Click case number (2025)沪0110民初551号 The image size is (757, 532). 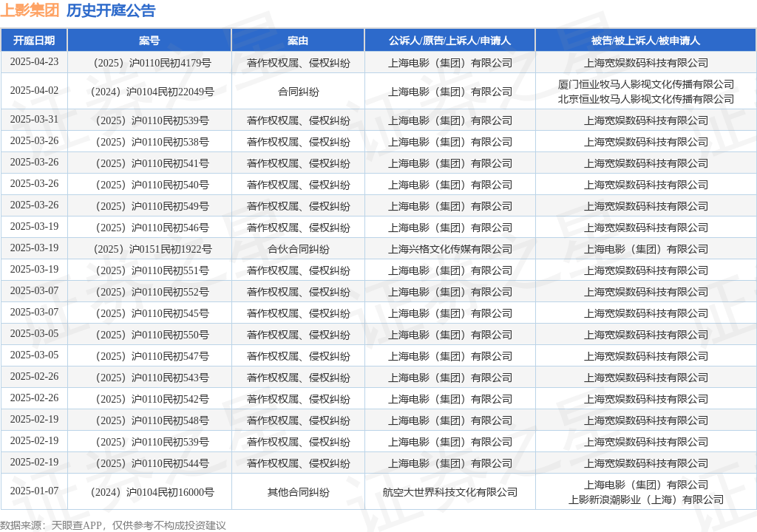click(x=152, y=270)
